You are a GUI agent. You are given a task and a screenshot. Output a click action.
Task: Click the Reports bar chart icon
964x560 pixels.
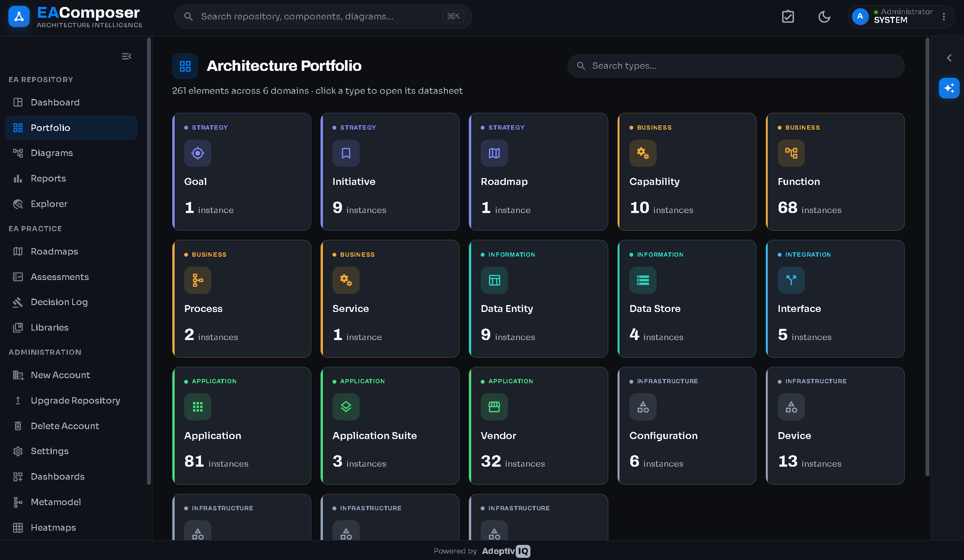pyautogui.click(x=18, y=178)
